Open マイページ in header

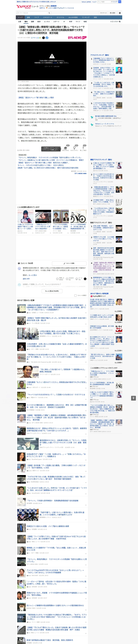(x=103, y=13)
